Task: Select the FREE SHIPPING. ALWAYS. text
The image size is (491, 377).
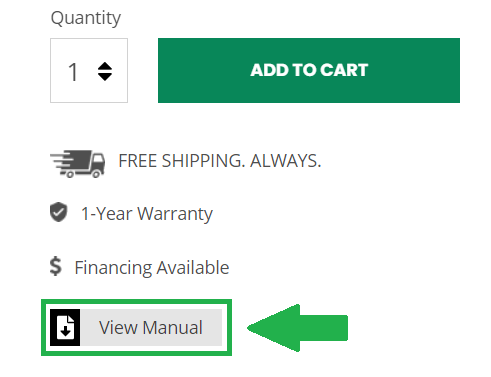Action: [220, 161]
